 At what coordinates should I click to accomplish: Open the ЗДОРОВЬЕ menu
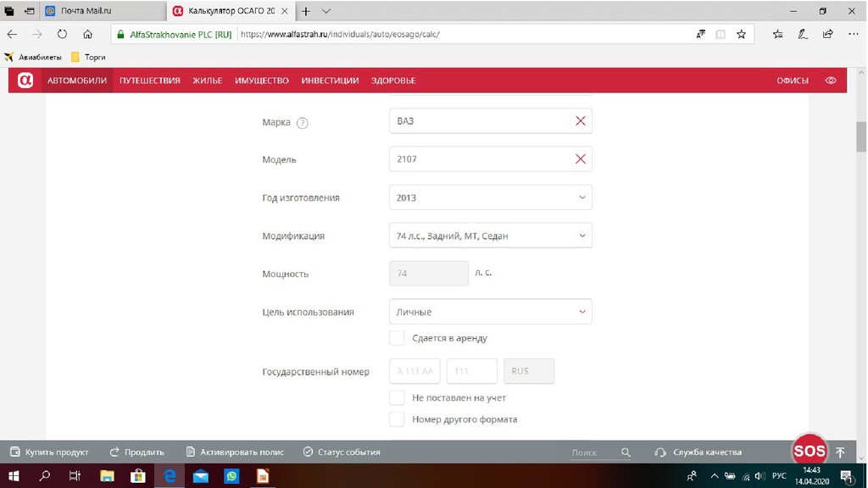click(393, 80)
